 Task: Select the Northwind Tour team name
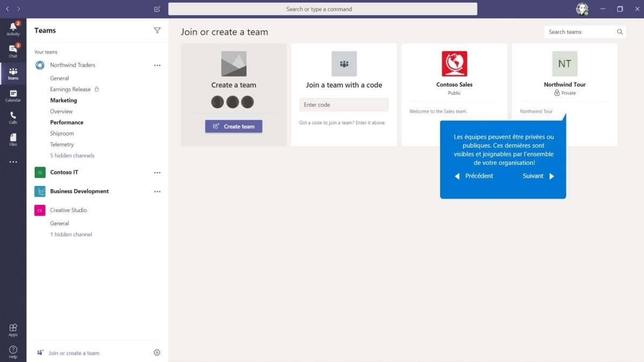pos(565,84)
